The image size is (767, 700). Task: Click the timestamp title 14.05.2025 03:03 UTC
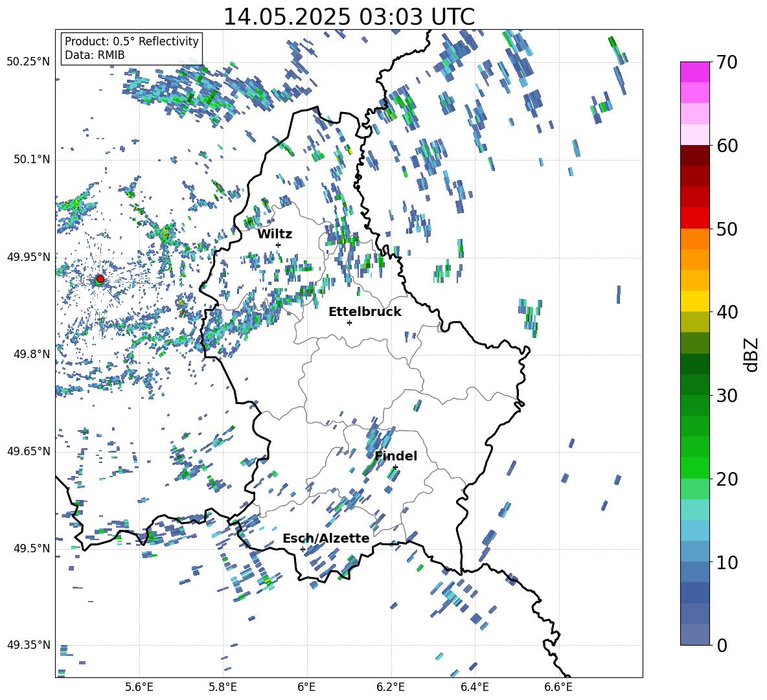[349, 17]
